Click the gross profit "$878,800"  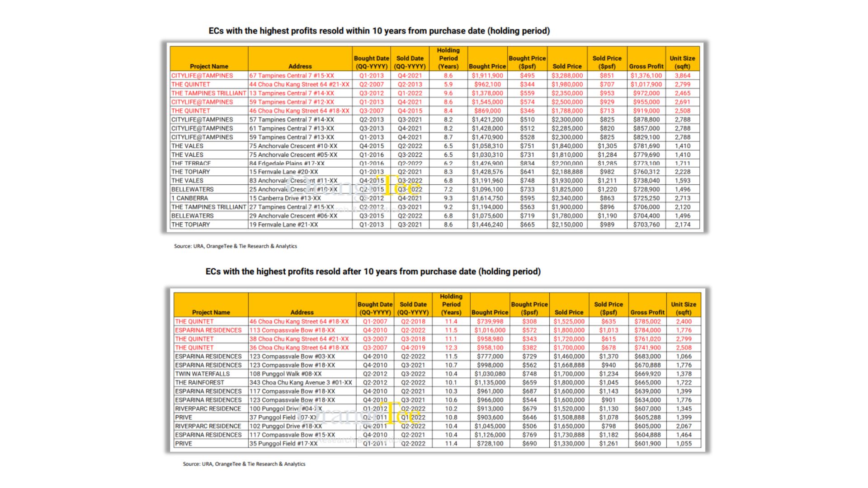(646, 120)
